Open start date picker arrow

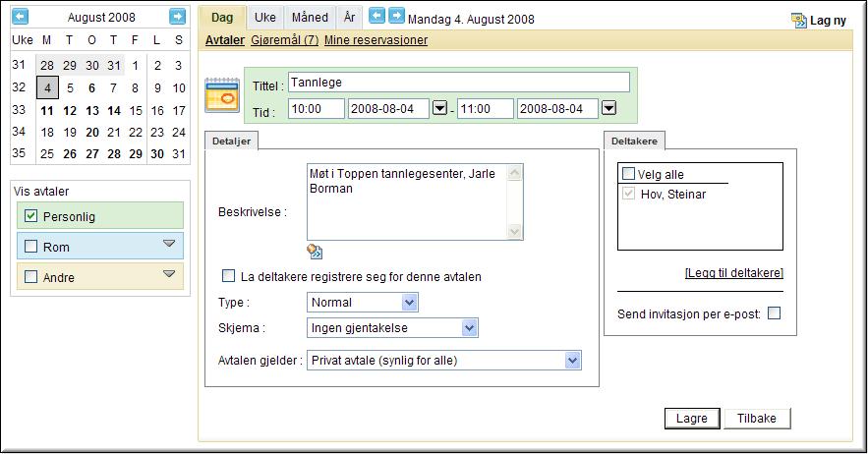(439, 107)
